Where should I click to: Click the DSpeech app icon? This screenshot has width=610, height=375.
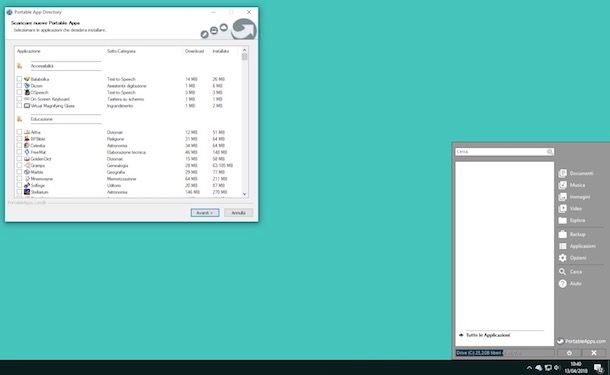click(27, 92)
